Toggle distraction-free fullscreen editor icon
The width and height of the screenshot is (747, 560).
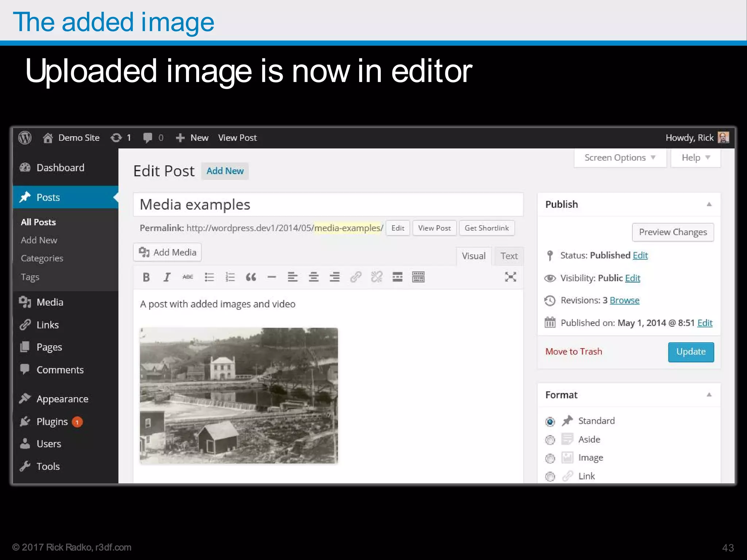510,277
